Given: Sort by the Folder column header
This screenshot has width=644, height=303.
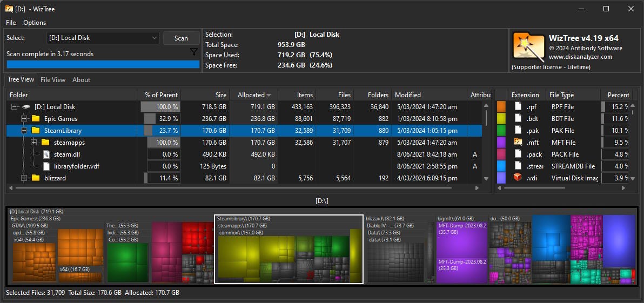Looking at the screenshot, I should [x=72, y=95].
